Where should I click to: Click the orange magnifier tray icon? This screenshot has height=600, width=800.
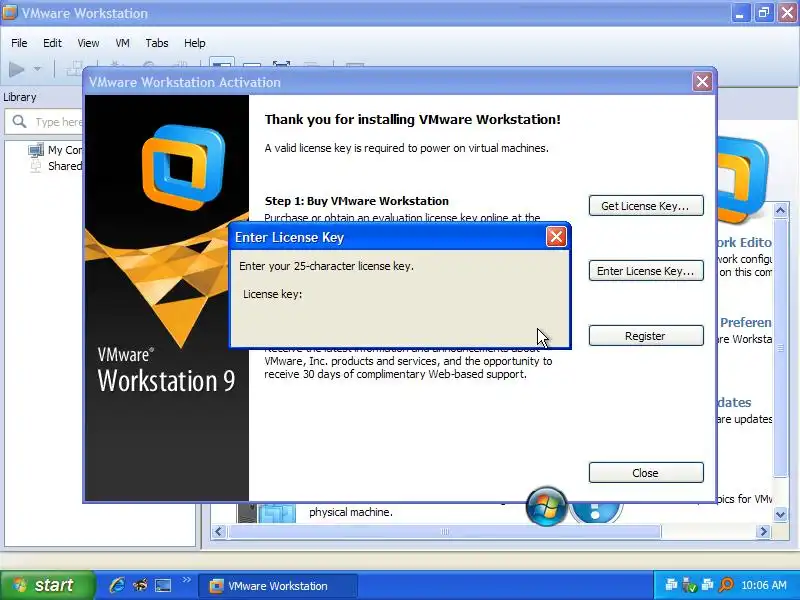tap(726, 585)
